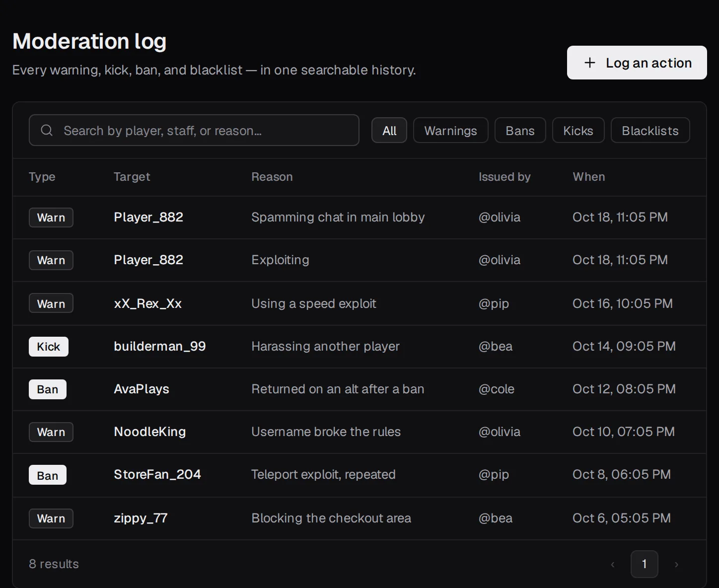719x588 pixels.
Task: Click reason Blocking the checkout area
Action: click(x=331, y=518)
